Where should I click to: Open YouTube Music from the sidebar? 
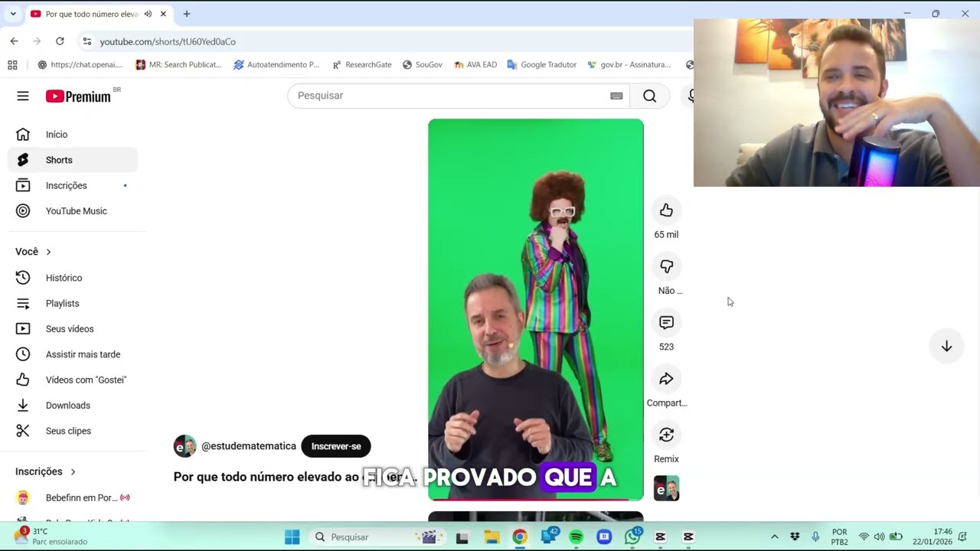click(73, 211)
